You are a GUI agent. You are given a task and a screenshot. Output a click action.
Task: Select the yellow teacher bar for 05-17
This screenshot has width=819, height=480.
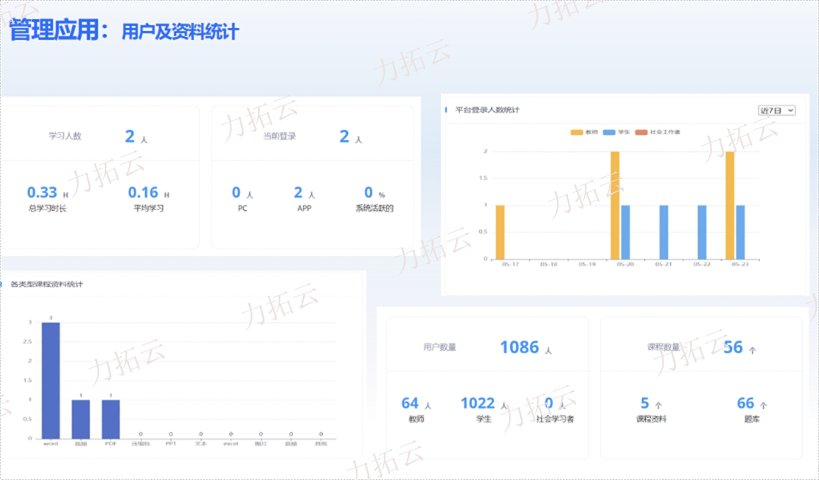point(500,232)
